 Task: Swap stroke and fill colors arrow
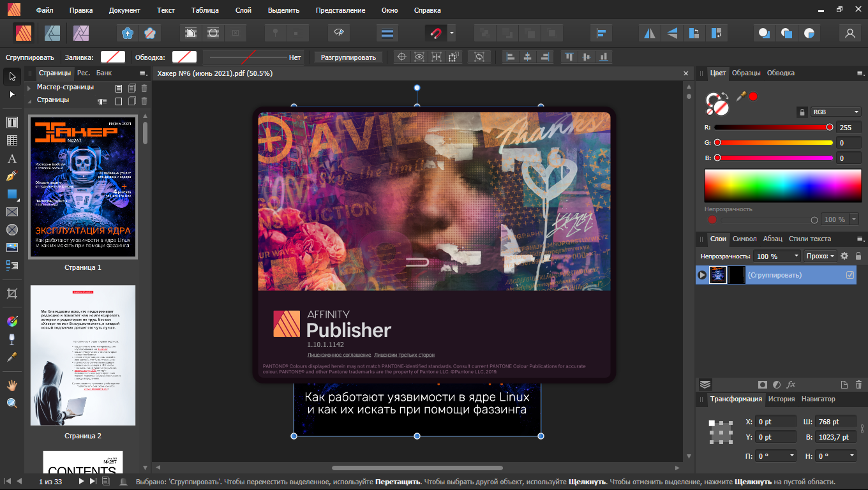(726, 96)
